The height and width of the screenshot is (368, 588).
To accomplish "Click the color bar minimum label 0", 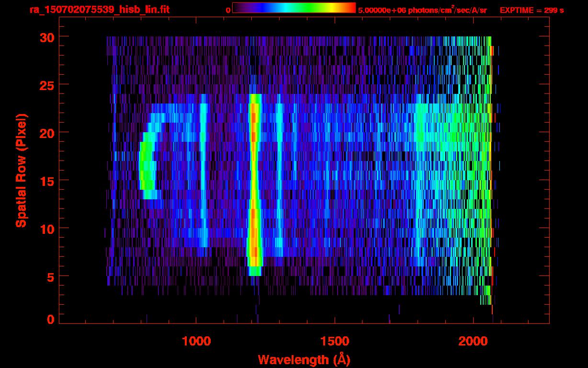I will click(x=228, y=10).
